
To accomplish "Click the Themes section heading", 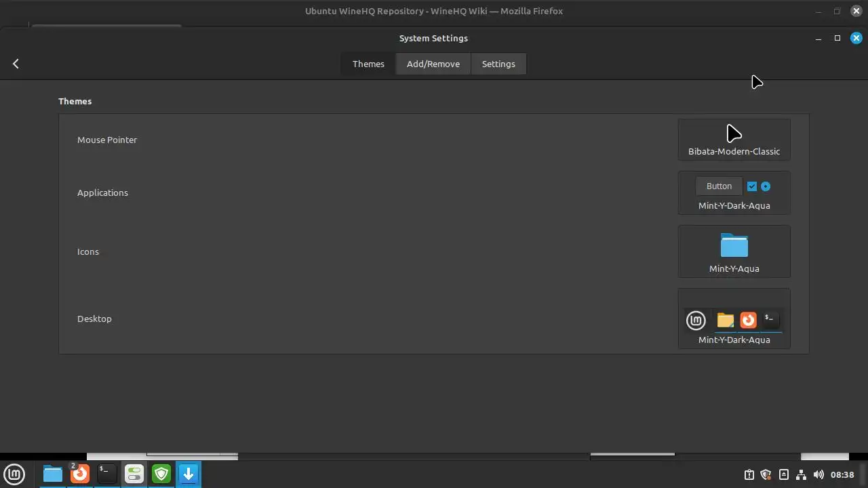I will click(x=75, y=101).
